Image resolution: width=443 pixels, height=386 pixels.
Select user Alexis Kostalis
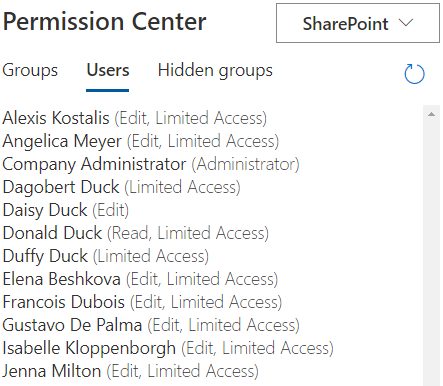(135, 118)
